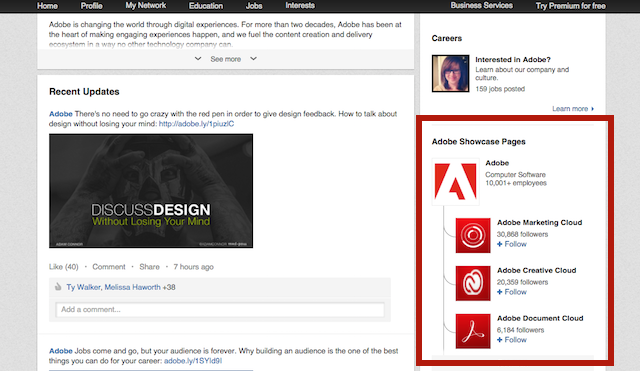Show the +38 other likers
640x371 pixels.
[x=169, y=287]
